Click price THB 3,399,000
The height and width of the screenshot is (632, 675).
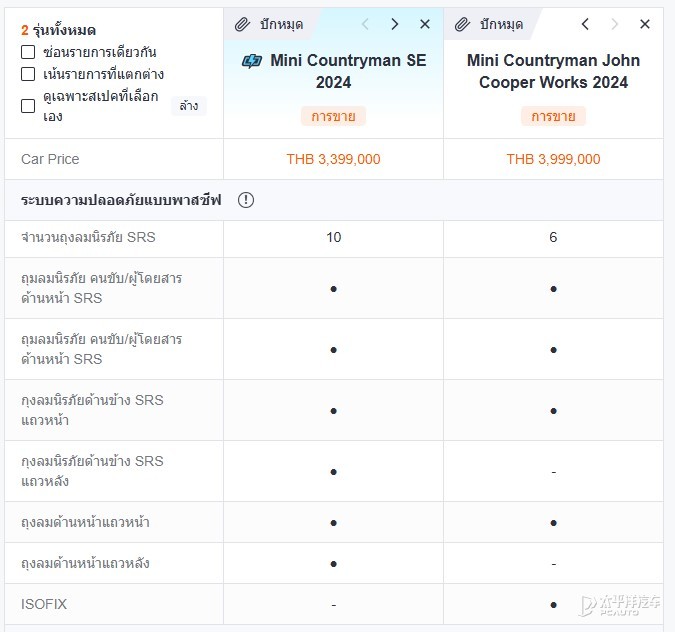[333, 159]
